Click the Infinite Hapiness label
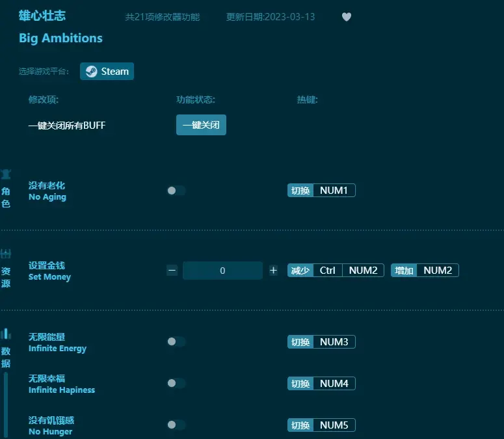This screenshot has width=504, height=439. [62, 390]
